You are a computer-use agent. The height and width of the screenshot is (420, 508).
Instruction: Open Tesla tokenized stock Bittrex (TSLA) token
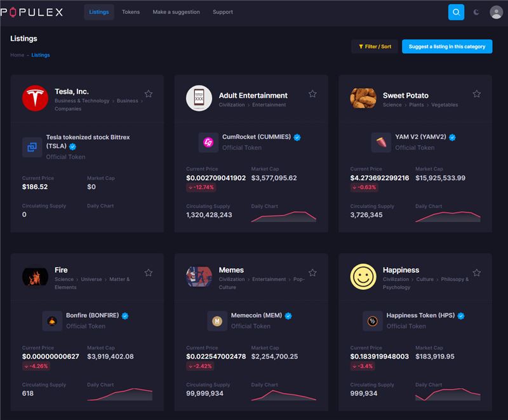coord(88,141)
